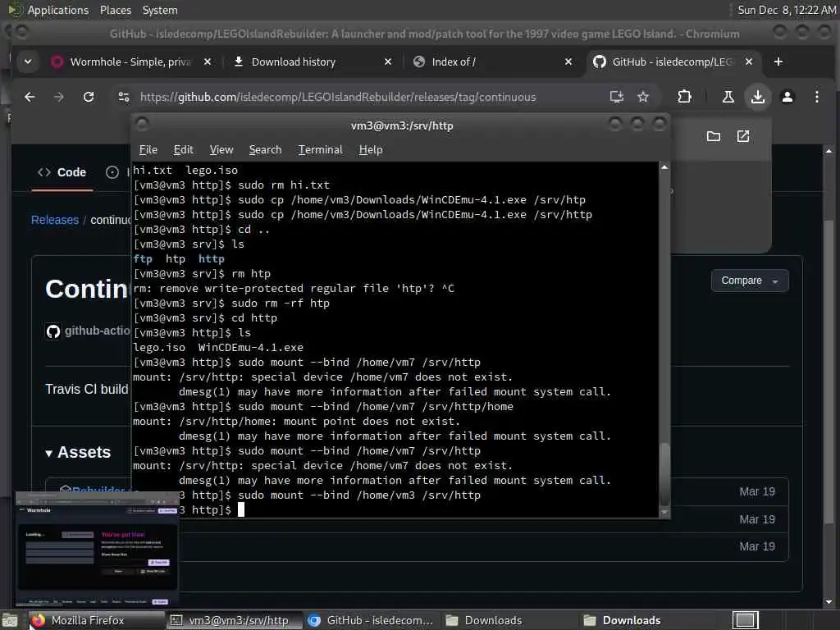The image size is (840, 630).
Task: Open the Downloads toolbar icon
Action: (757, 97)
